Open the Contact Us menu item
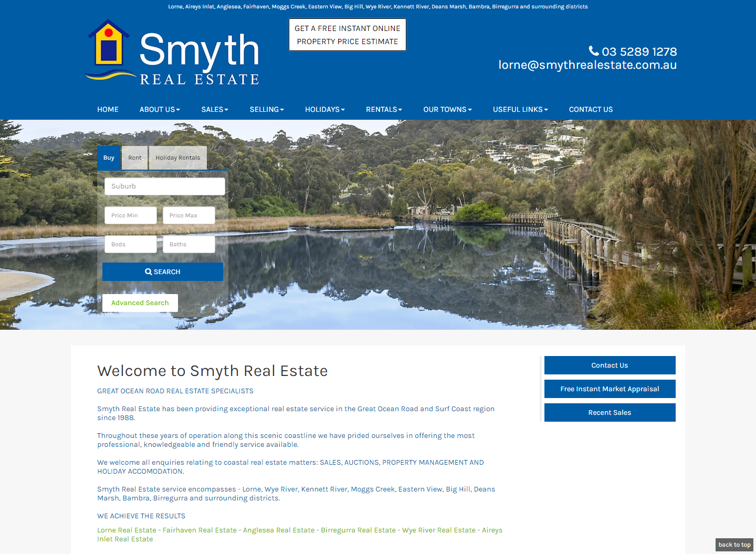Image resolution: width=756 pixels, height=554 pixels. coord(591,109)
